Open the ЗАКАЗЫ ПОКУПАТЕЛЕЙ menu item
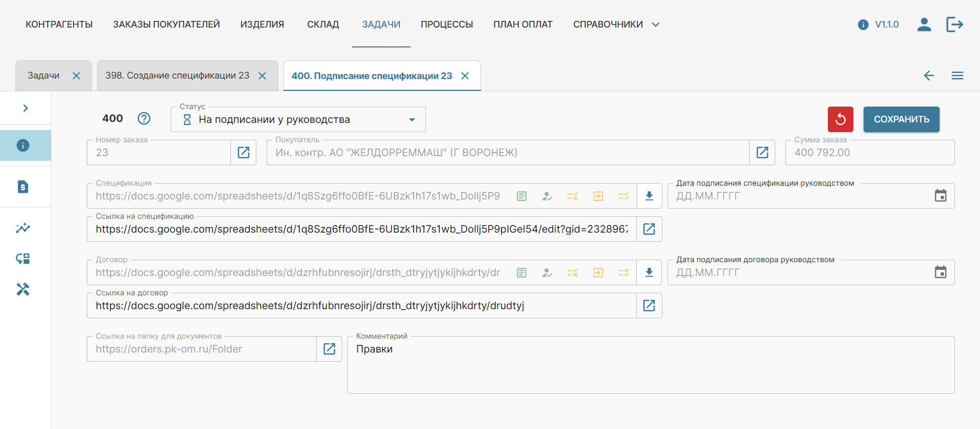 (x=166, y=24)
